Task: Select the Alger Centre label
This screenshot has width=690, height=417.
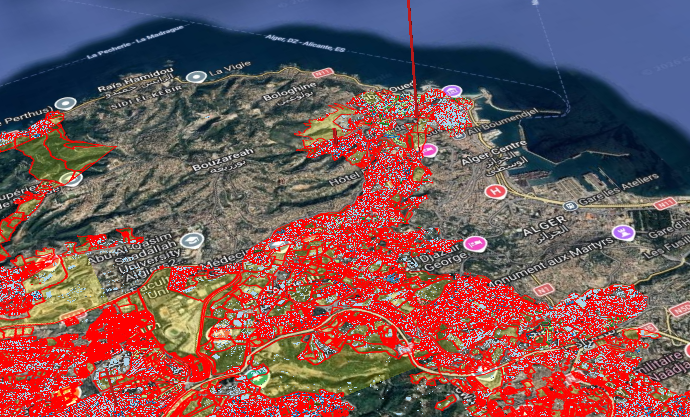Action: (495, 158)
